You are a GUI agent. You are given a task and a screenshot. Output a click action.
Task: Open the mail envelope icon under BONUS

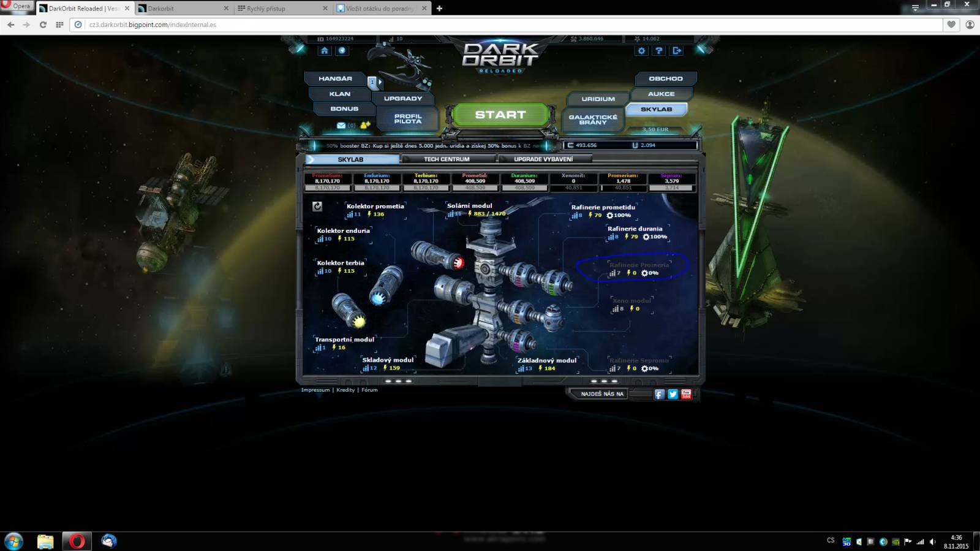[341, 125]
